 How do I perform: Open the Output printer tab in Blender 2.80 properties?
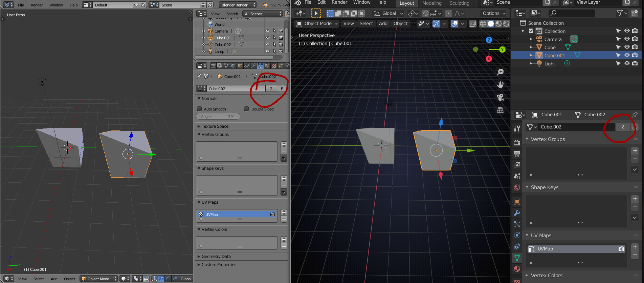tap(517, 154)
